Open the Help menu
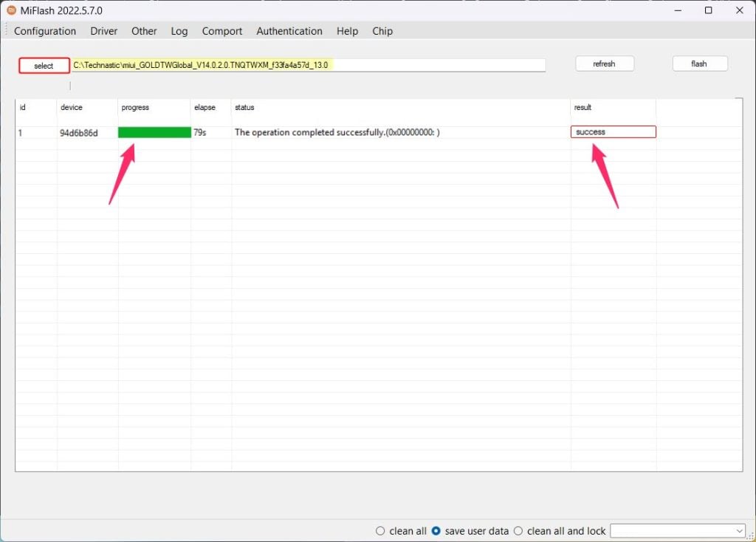756x542 pixels. (x=347, y=31)
